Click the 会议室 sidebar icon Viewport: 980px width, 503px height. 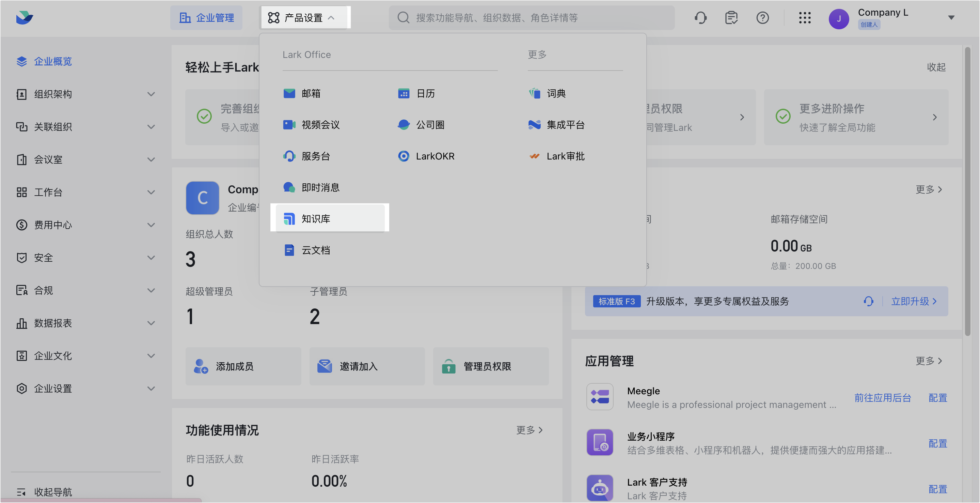(x=22, y=159)
